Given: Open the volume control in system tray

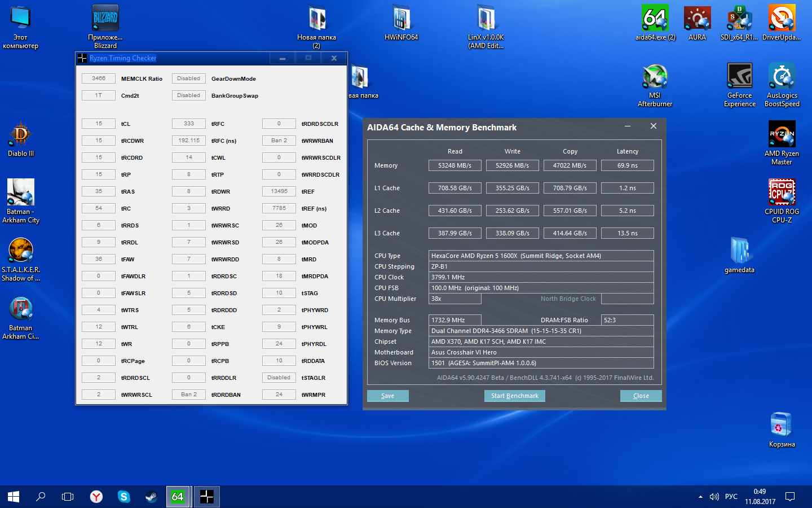Looking at the screenshot, I should [x=714, y=497].
